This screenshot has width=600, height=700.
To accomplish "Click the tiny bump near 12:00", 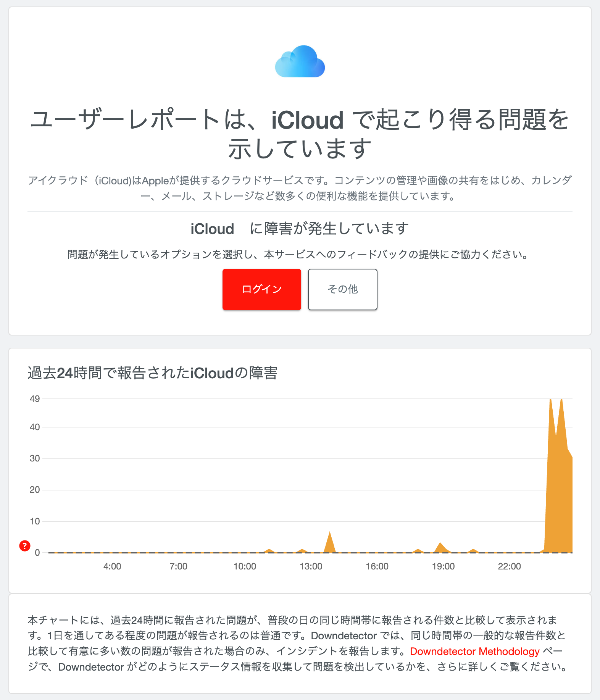I will (x=303, y=549).
